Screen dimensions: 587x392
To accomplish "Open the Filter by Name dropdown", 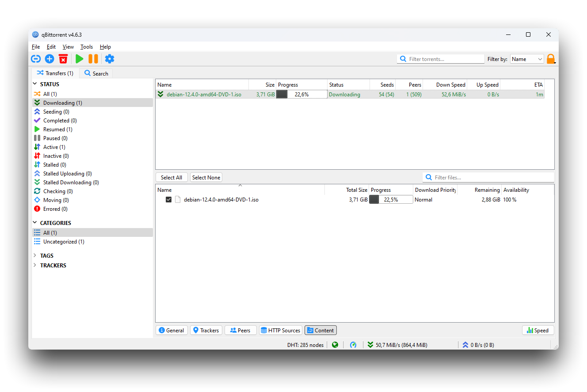I will tap(527, 59).
